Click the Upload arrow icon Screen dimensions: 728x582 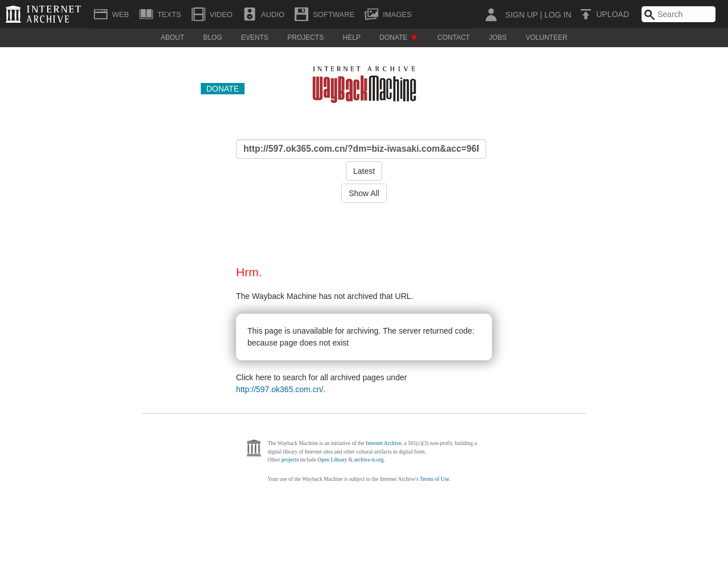pyautogui.click(x=586, y=14)
